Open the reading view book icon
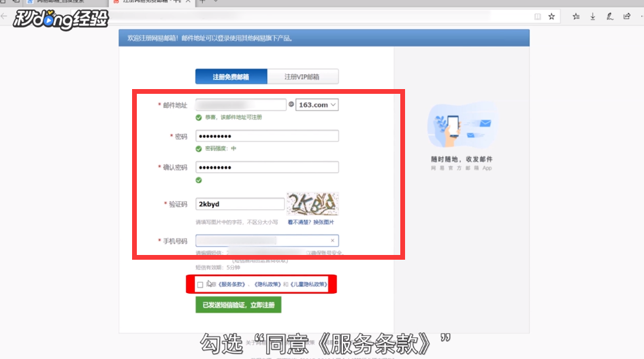Image resolution: width=644 pixels, height=359 pixels. (537, 16)
